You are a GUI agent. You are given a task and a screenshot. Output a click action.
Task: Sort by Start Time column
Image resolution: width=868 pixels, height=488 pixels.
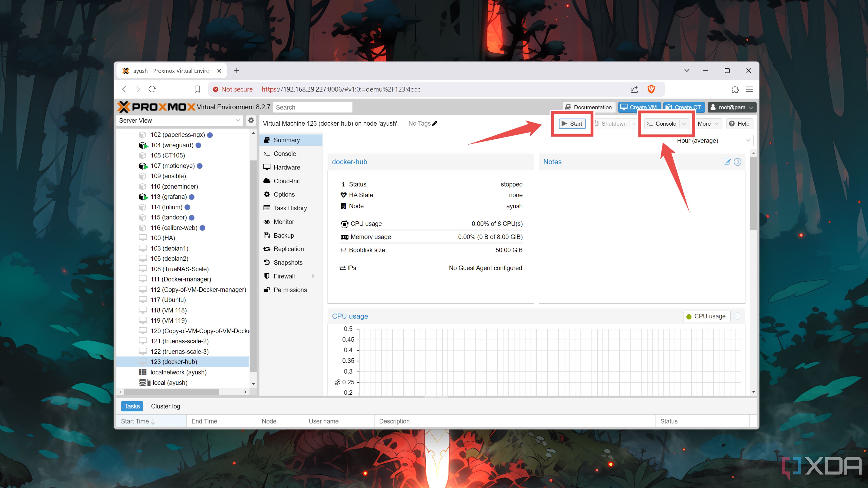(x=151, y=421)
